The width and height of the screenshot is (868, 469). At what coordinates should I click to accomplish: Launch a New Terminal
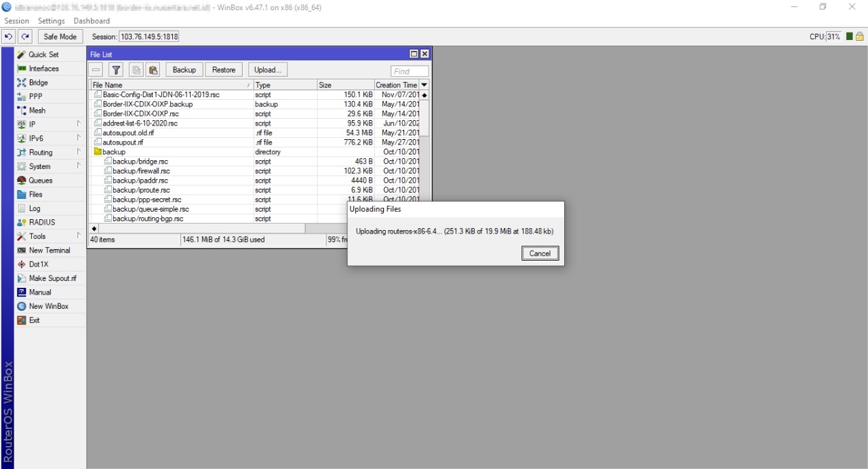click(49, 250)
